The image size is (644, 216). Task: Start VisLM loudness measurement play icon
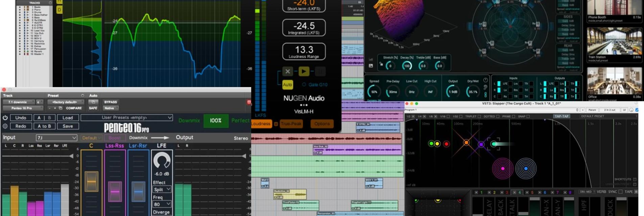[x=304, y=71]
